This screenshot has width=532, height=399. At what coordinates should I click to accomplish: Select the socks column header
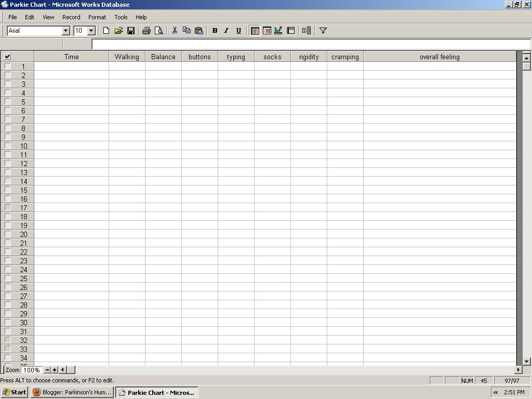point(272,57)
